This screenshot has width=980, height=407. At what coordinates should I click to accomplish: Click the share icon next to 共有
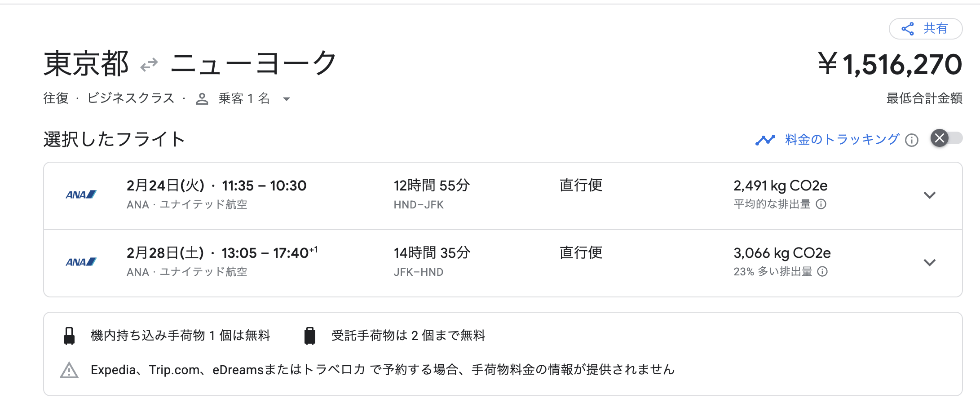pyautogui.click(x=907, y=28)
